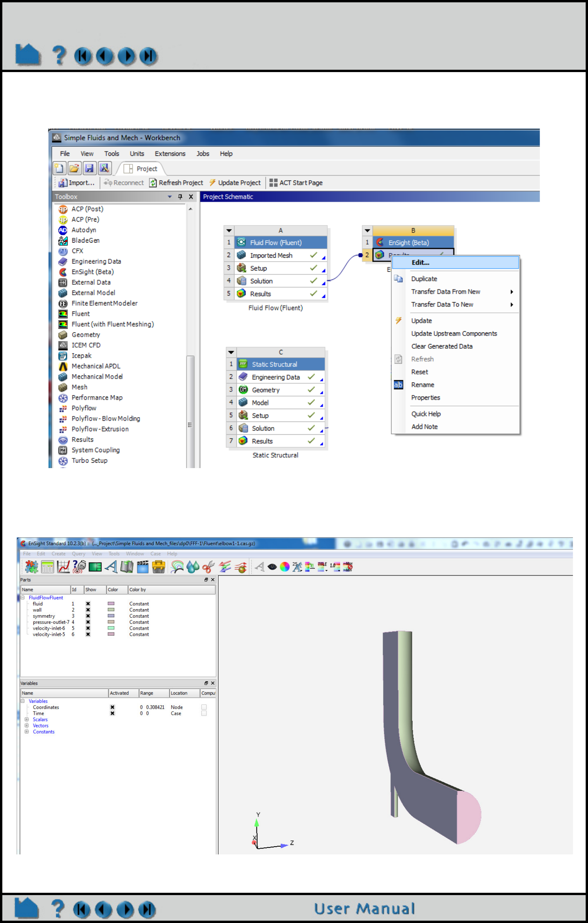Click the color swatch of the wall part

click(111, 610)
